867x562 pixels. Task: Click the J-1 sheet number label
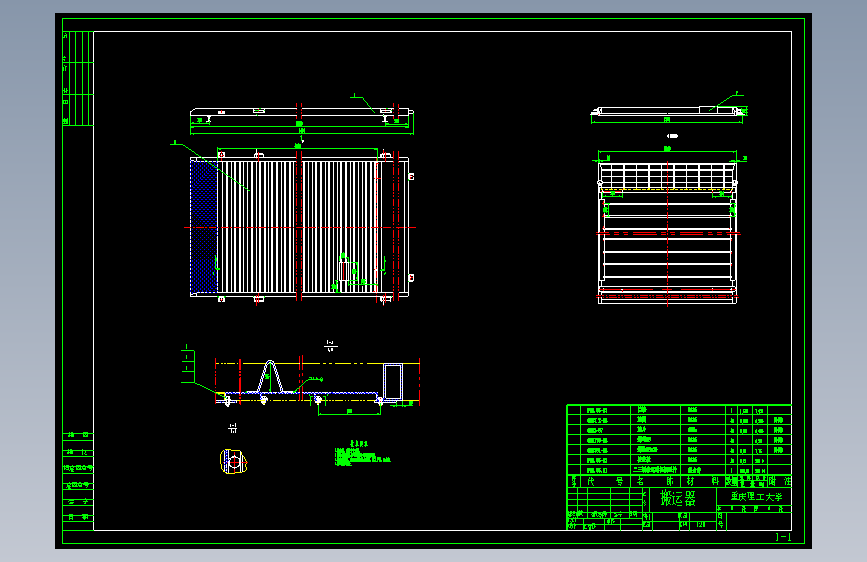coord(784,537)
